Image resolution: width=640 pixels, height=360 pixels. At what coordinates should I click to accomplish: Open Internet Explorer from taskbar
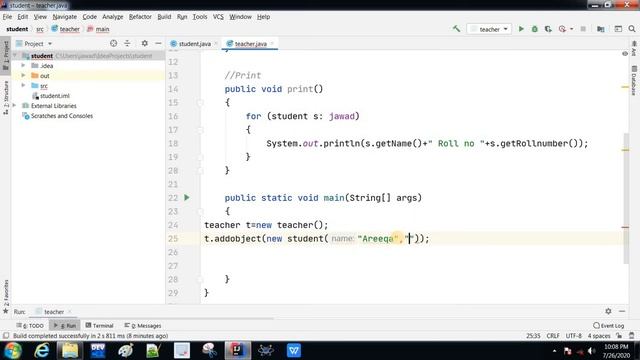coord(42,350)
